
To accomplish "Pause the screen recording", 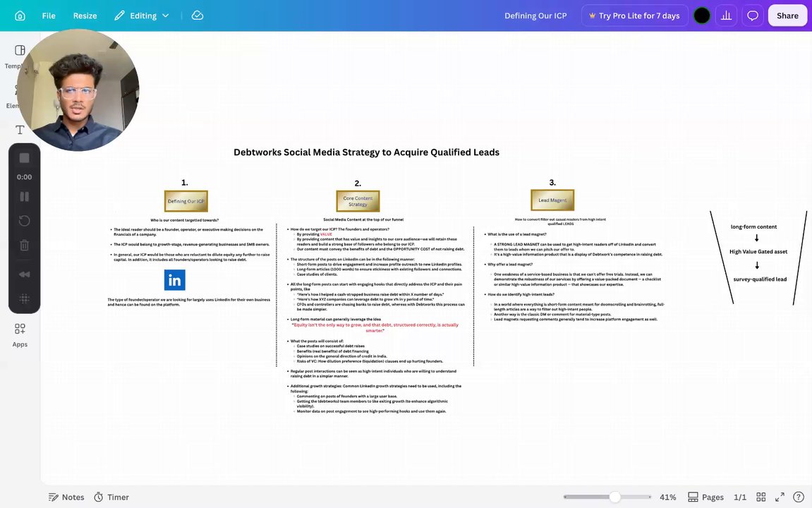I will coord(25,197).
